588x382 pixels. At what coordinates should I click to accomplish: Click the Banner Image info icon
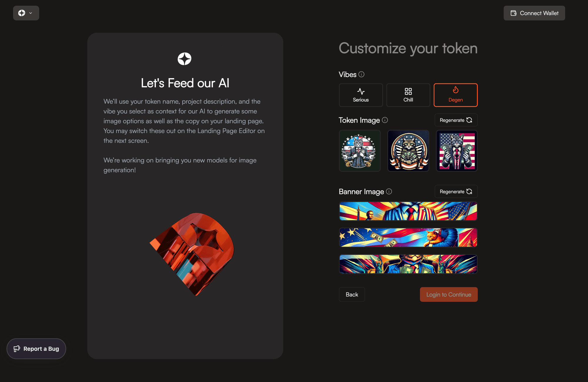[x=389, y=192]
